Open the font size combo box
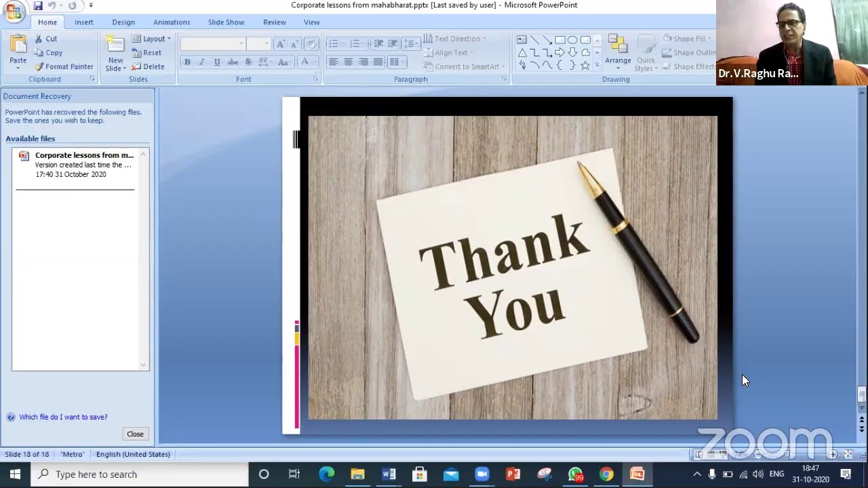Viewport: 868px width, 488px height. click(x=258, y=44)
